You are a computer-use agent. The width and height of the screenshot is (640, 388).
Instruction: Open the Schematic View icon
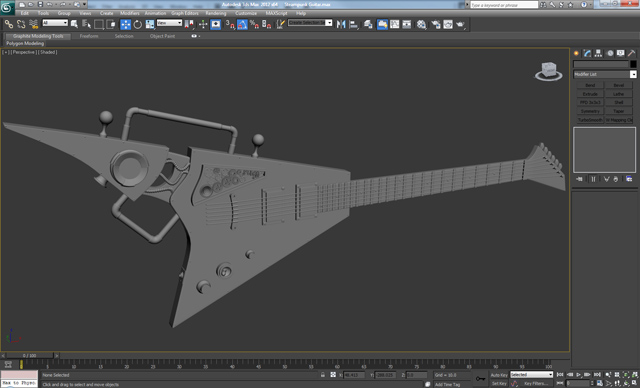(x=407, y=24)
